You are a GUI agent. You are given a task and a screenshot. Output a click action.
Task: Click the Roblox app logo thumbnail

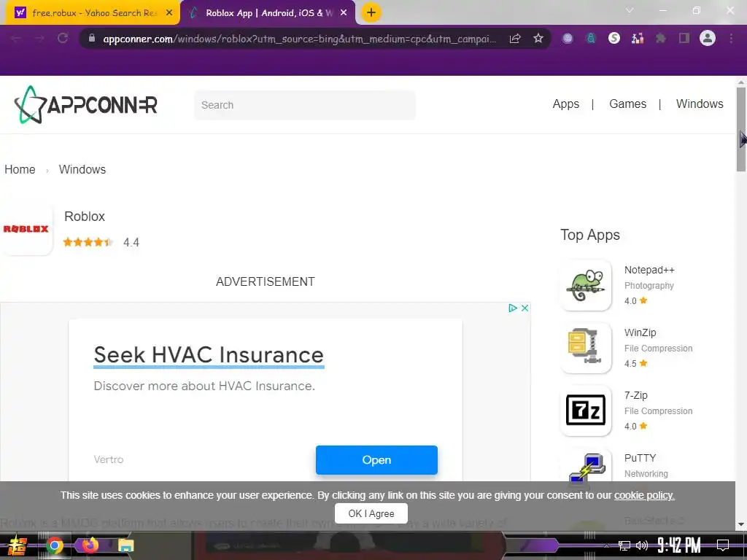(x=26, y=230)
